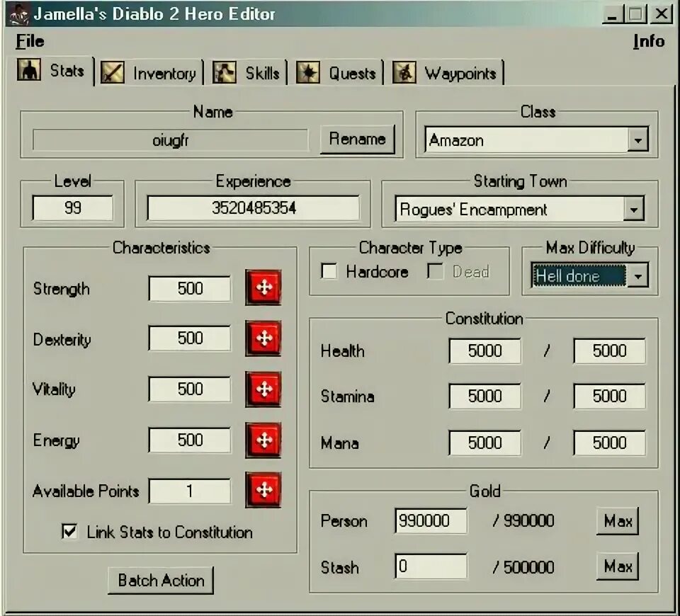680x616 pixels.
Task: Select the Stats tab label
Action: [x=67, y=70]
